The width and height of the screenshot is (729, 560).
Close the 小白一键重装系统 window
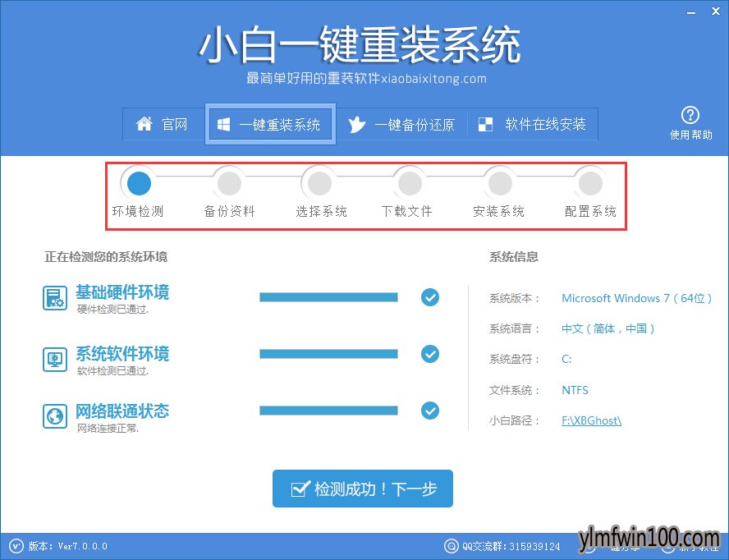716,11
